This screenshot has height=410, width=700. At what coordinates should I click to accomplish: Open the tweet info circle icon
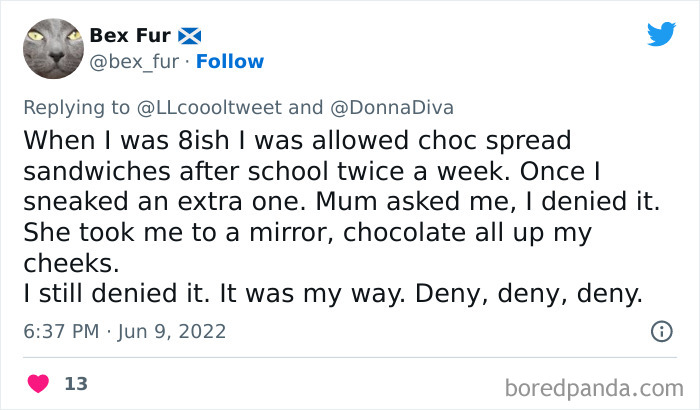[x=661, y=331]
